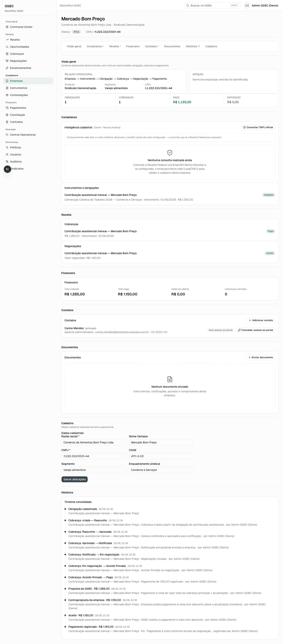This screenshot has width=283, height=644.
Task: Open Sindicatos in the sidebar
Action: [x=28, y=169]
